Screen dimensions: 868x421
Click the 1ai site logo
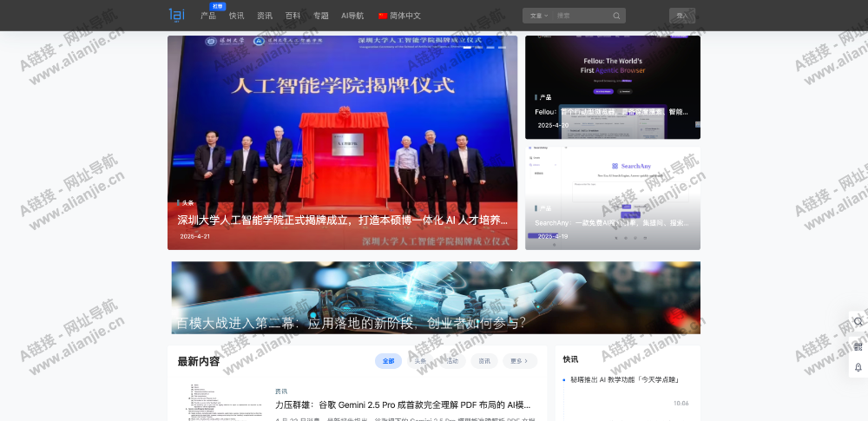pos(177,16)
